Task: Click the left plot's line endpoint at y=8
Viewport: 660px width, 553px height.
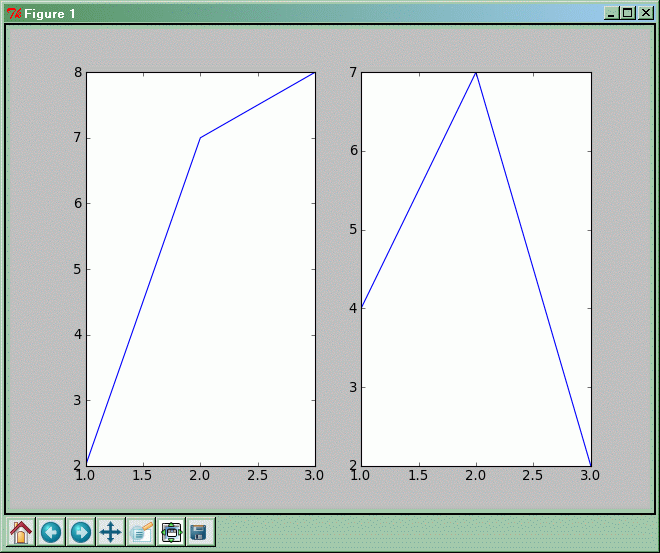Action: (x=314, y=73)
